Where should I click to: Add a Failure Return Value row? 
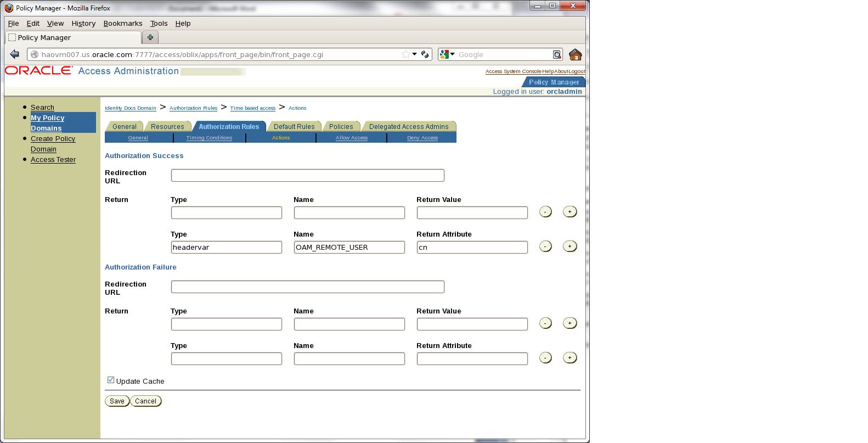(570, 323)
